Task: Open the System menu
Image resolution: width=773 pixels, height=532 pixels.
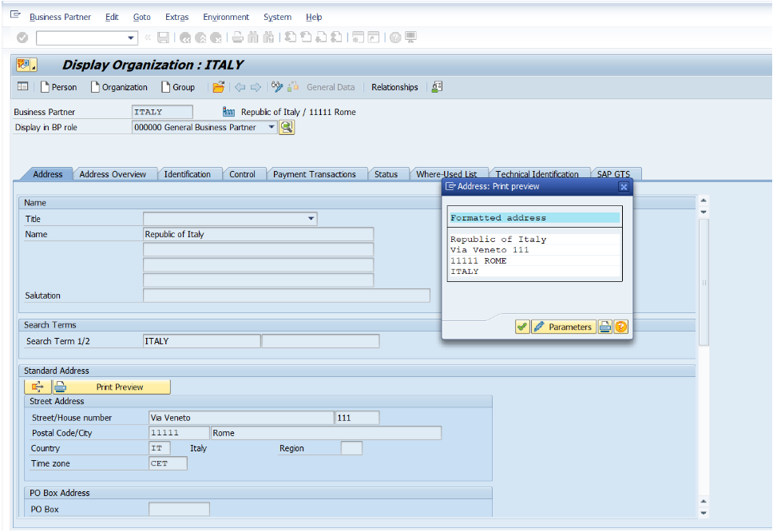Action: pyautogui.click(x=278, y=17)
